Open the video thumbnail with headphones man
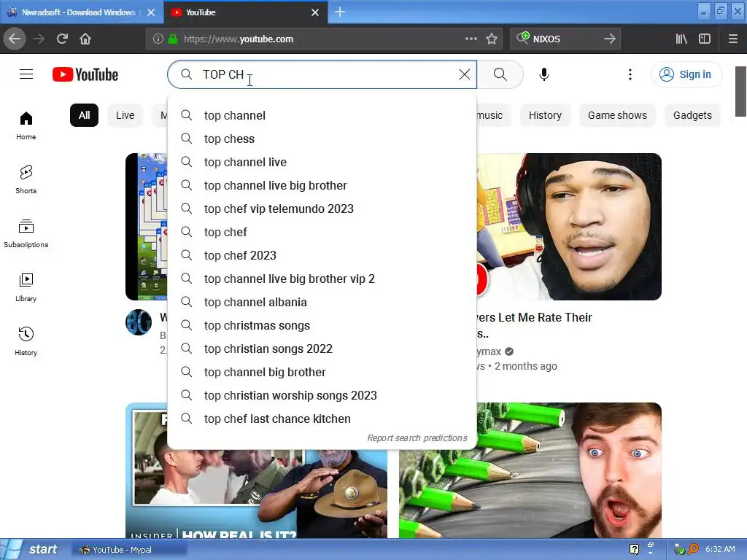 [x=569, y=227]
